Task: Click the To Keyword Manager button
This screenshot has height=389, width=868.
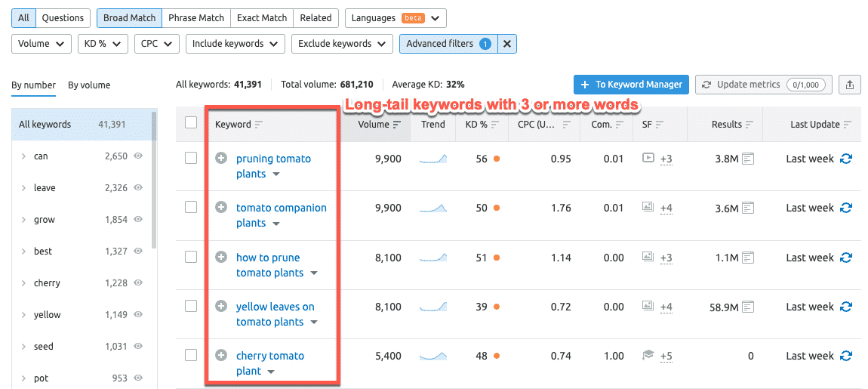Action: click(631, 85)
